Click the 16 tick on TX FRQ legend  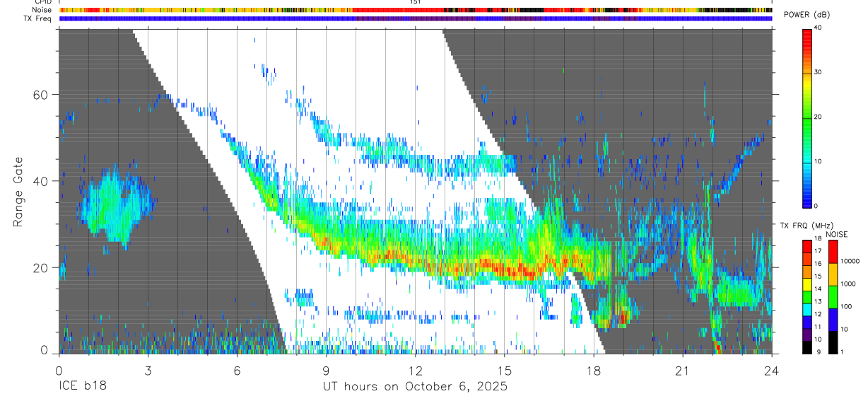[818, 264]
